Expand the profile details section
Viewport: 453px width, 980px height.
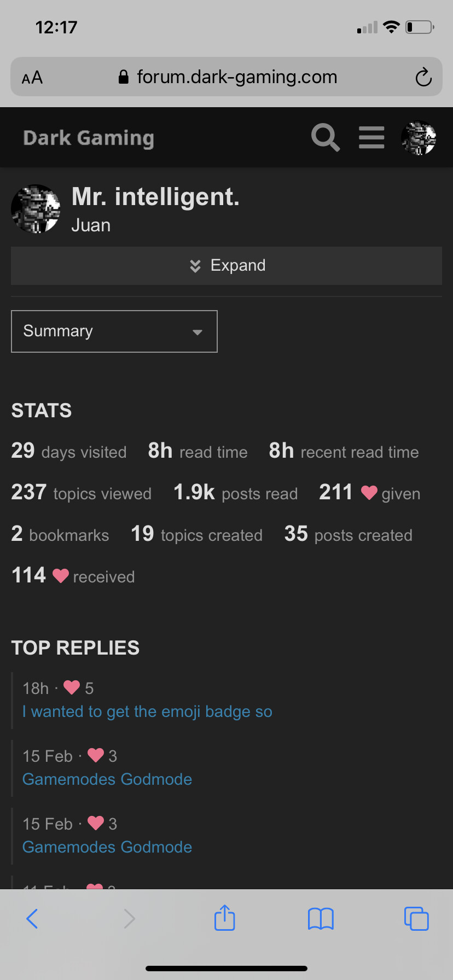pyautogui.click(x=226, y=266)
